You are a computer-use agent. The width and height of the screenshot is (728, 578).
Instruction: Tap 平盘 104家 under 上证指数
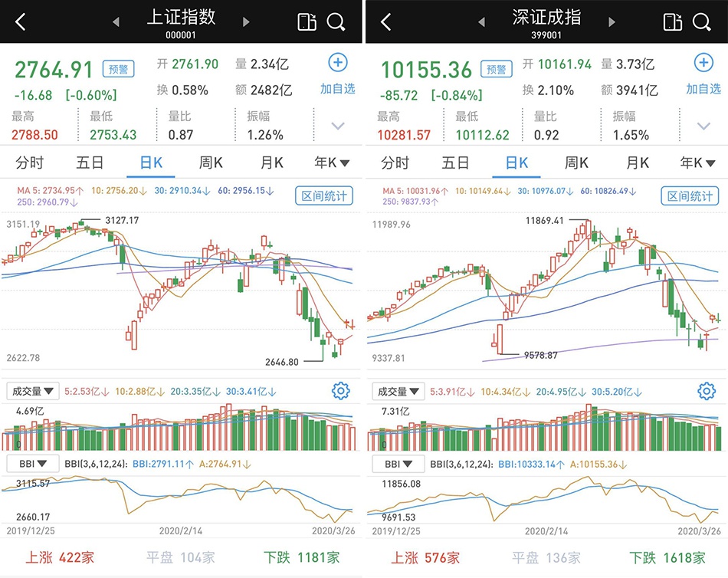click(181, 557)
